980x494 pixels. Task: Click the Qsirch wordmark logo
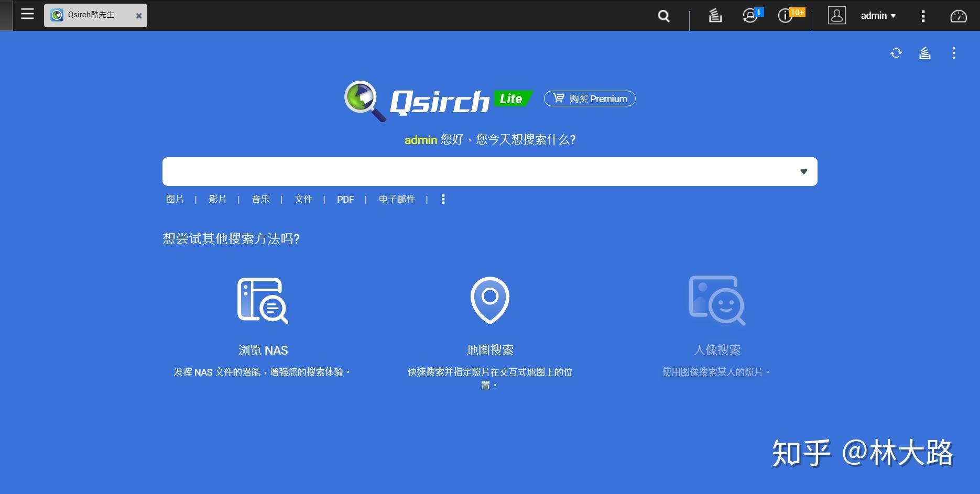click(440, 102)
